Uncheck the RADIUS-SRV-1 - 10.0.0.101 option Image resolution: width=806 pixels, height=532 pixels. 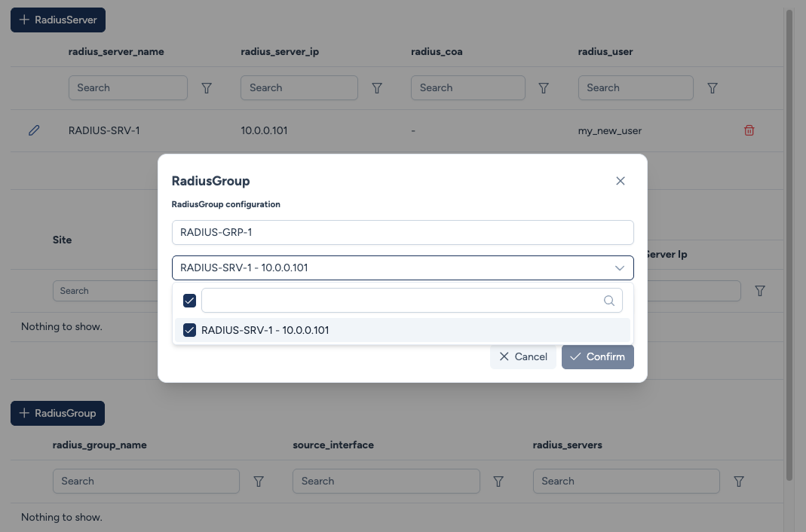tap(190, 330)
